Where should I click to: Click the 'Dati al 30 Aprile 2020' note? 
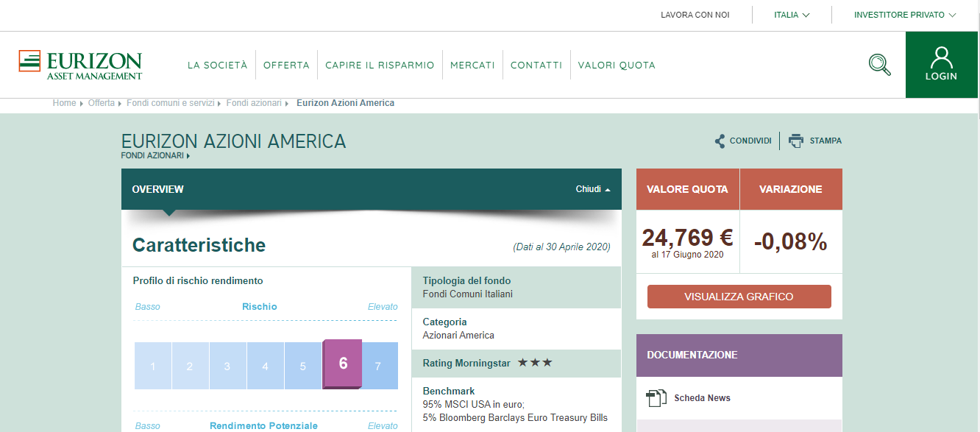pos(562,247)
